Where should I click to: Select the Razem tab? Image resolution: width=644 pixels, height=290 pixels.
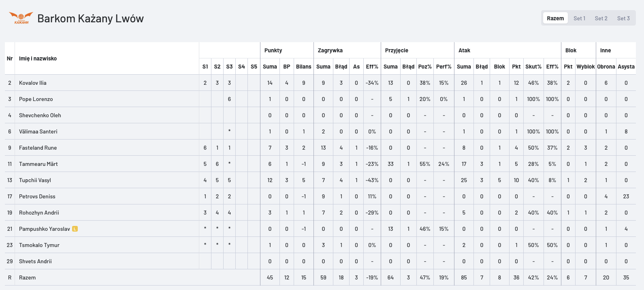(x=555, y=18)
